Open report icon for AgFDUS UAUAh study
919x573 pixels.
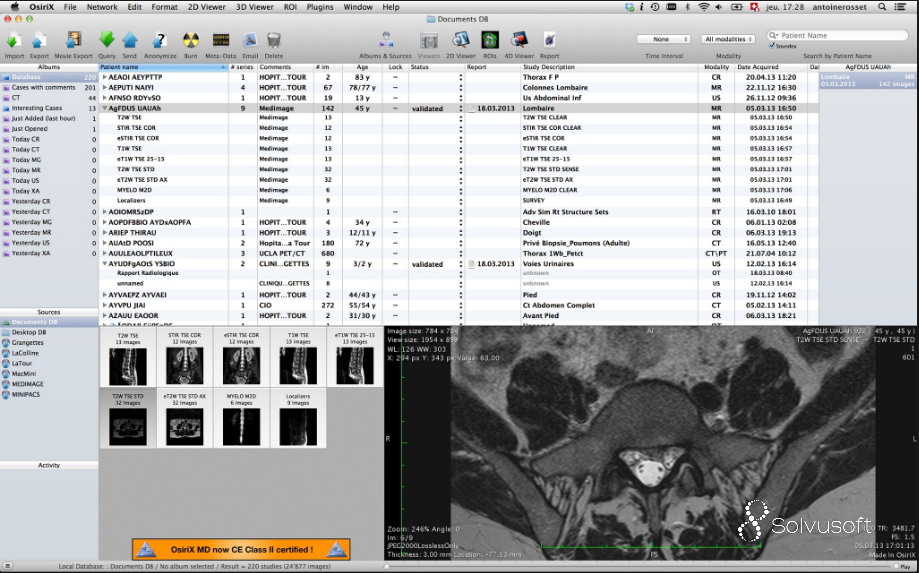click(x=471, y=109)
